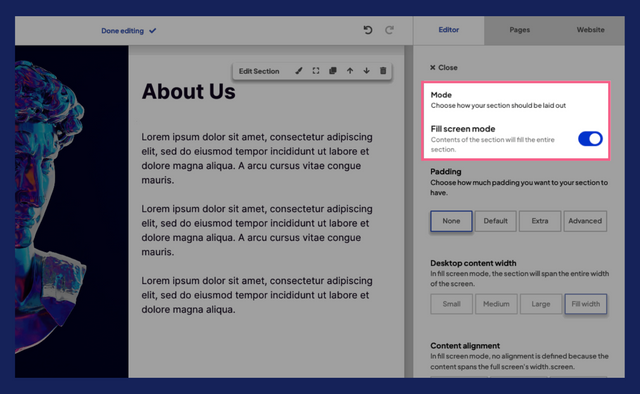The width and height of the screenshot is (640, 394).
Task: Toggle Fill screen mode switch off
Action: pos(590,139)
